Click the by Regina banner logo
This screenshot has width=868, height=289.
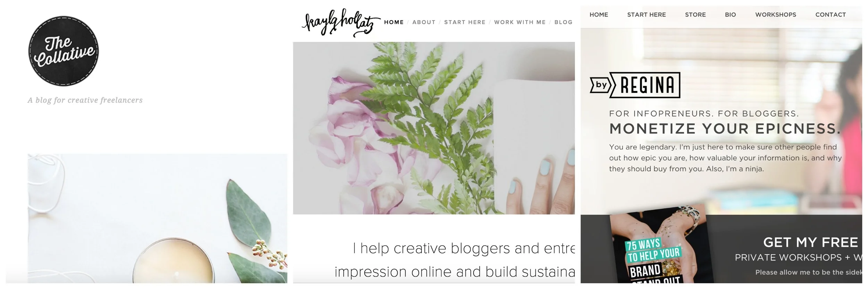[x=635, y=85]
